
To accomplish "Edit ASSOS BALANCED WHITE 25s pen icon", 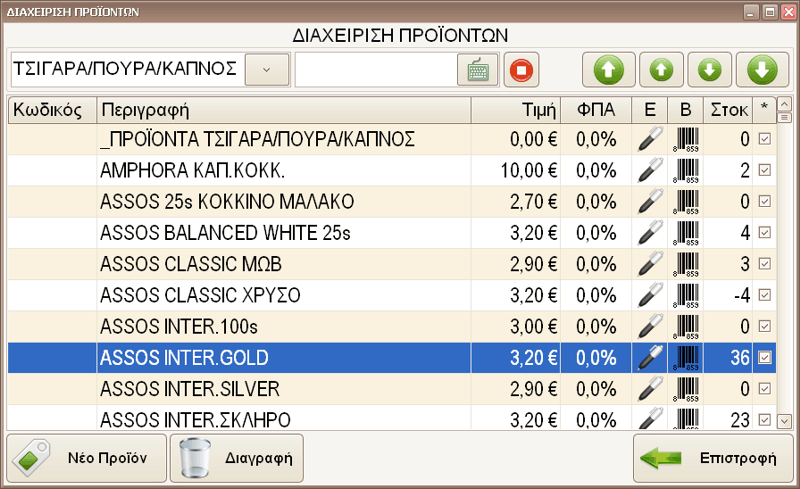I will [x=650, y=232].
